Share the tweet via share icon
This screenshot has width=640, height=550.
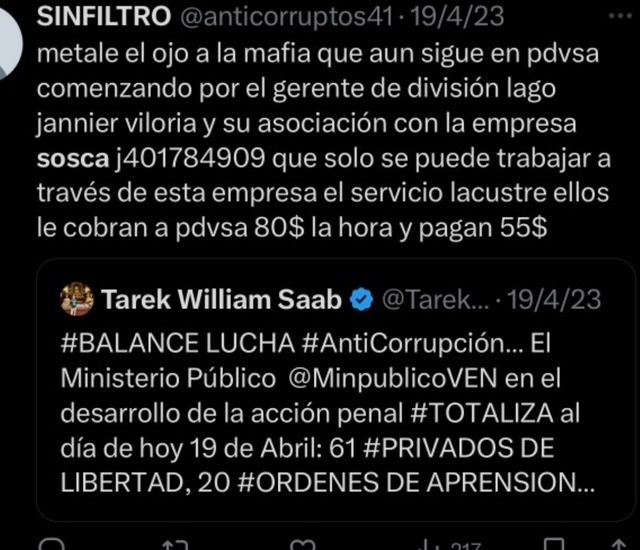coord(619,544)
